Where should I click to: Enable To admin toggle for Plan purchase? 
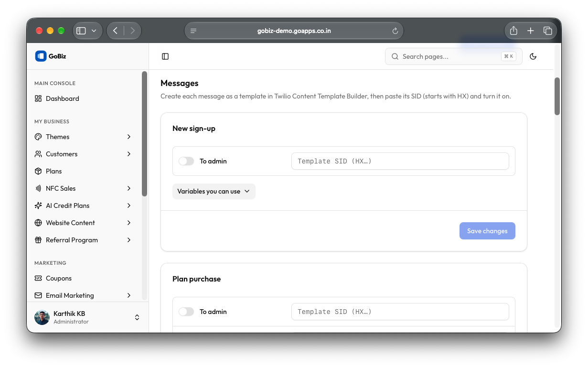186,312
